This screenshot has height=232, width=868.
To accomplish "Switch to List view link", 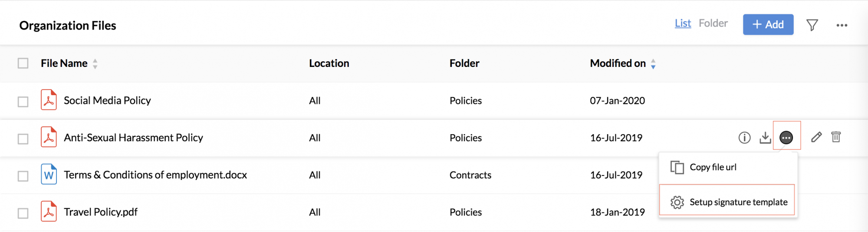I will 683,23.
